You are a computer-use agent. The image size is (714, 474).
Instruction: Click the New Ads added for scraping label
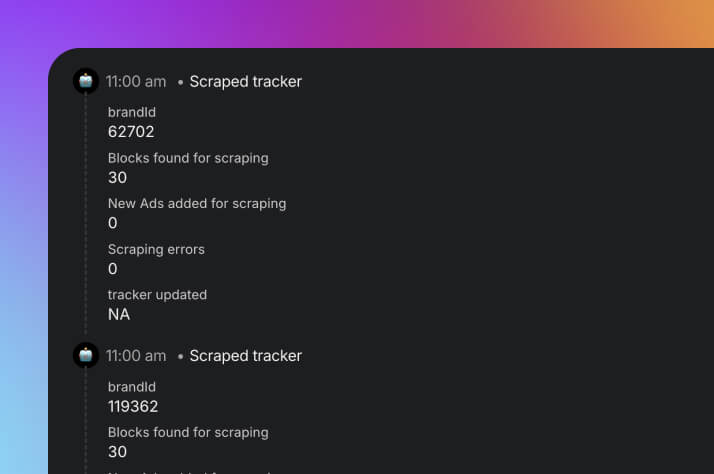point(197,203)
